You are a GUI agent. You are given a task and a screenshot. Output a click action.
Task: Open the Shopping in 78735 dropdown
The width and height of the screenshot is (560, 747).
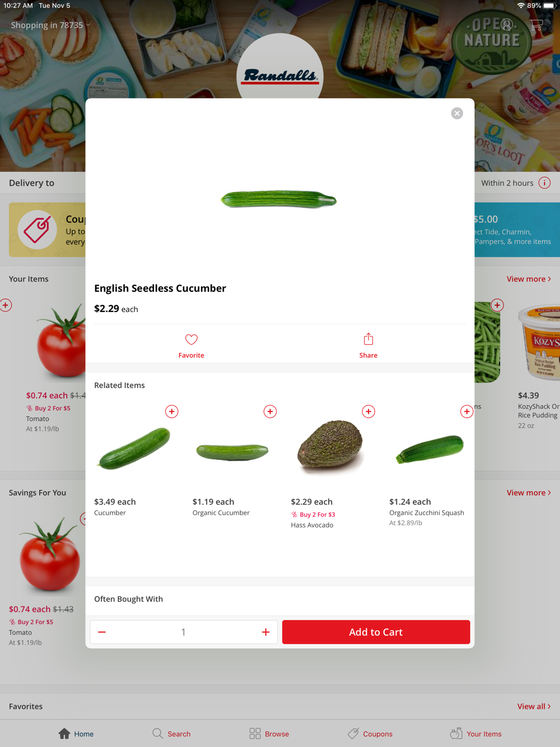[x=50, y=25]
